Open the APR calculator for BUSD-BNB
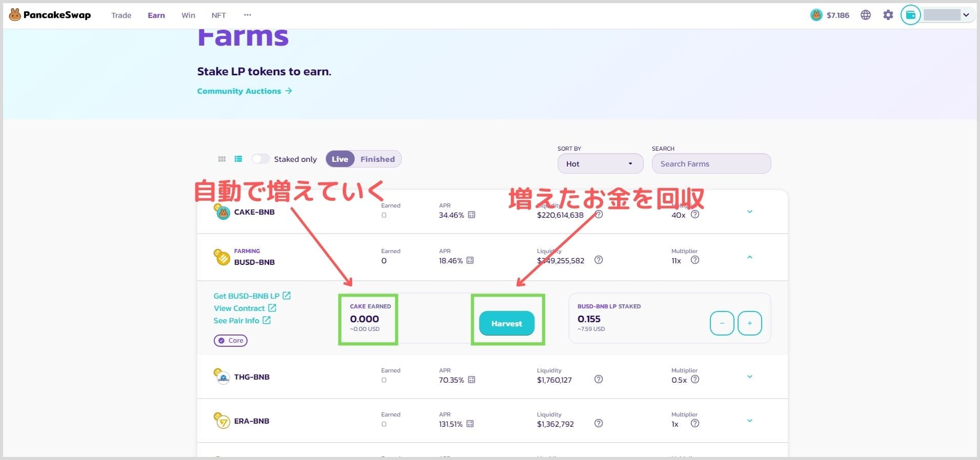The width and height of the screenshot is (980, 460). point(470,260)
